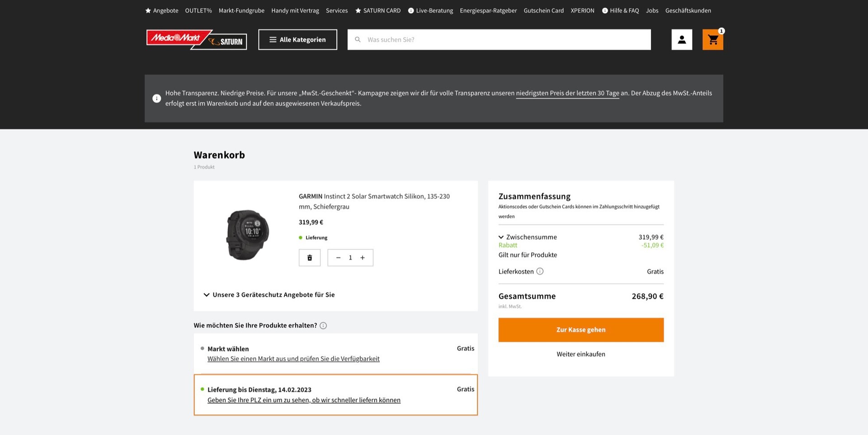Decrease quantity with the minus icon
The width and height of the screenshot is (868, 435).
pos(338,258)
